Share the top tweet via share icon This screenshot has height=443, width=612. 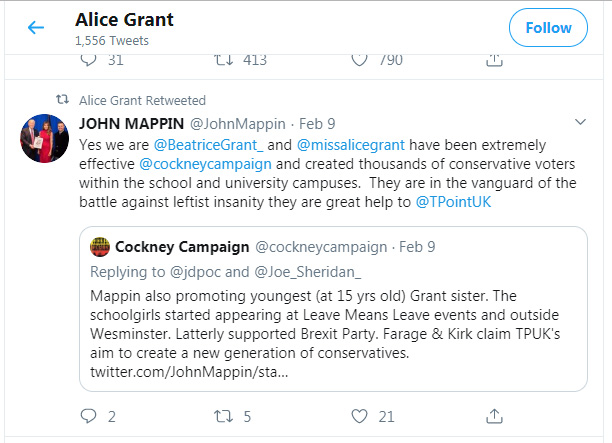[x=494, y=60]
